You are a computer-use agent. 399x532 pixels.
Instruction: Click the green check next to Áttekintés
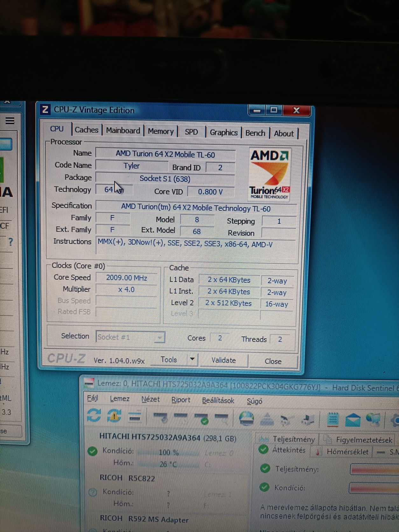(x=263, y=449)
